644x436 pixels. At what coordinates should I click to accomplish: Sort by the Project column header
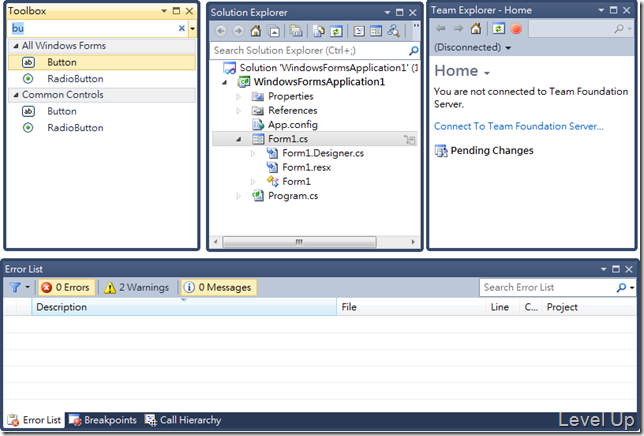click(x=589, y=307)
